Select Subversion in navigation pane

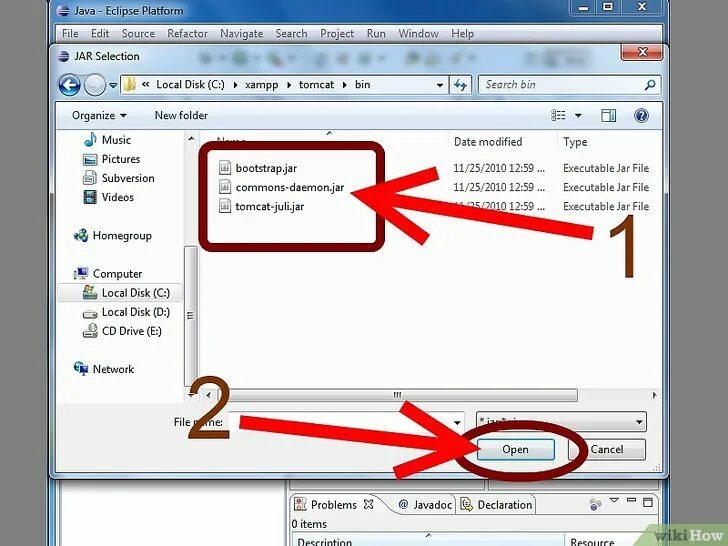click(x=118, y=178)
